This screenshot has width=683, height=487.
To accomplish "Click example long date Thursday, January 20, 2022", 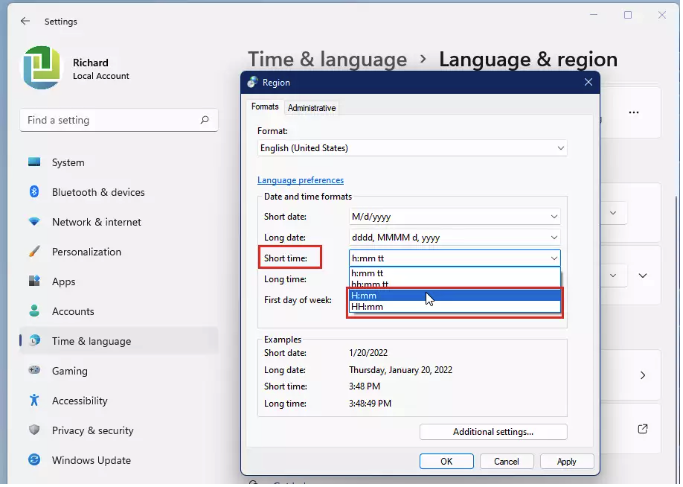I will (x=400, y=370).
